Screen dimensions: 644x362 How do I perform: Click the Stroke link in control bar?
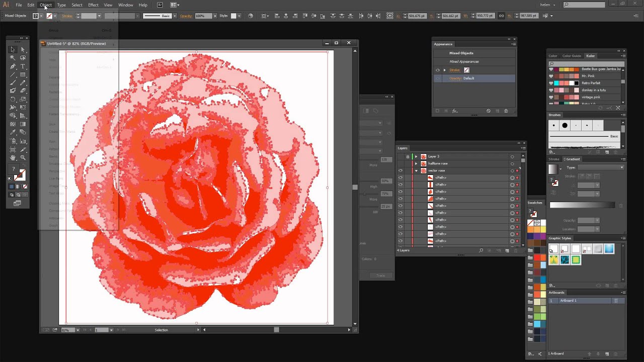point(67,16)
